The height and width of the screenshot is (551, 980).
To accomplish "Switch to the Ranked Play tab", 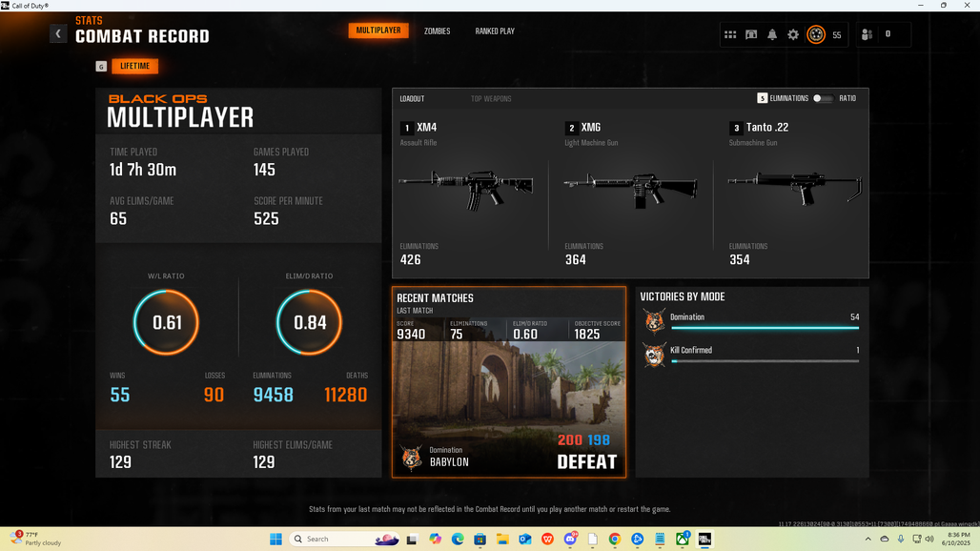I will [x=495, y=31].
